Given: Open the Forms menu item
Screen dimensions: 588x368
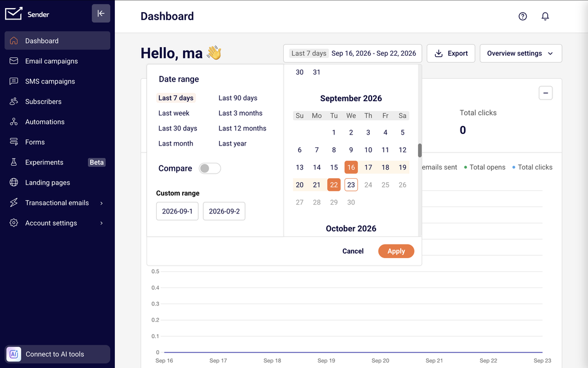Looking at the screenshot, I should click(57, 142).
